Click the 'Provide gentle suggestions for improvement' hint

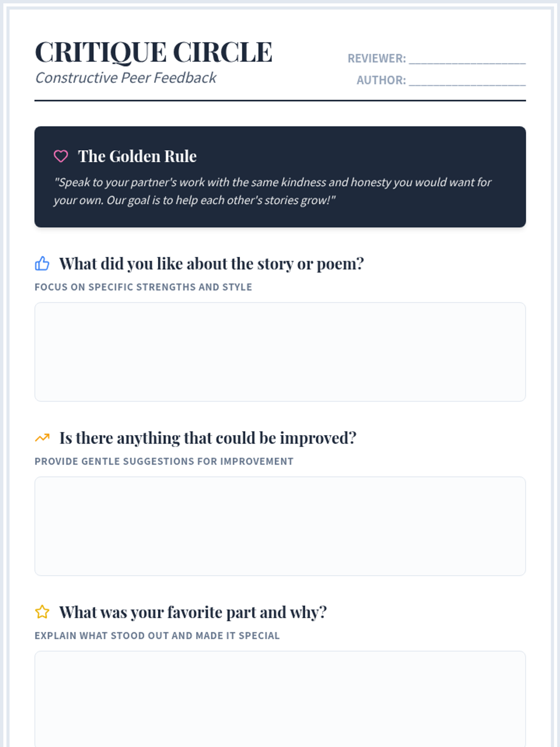click(x=164, y=461)
